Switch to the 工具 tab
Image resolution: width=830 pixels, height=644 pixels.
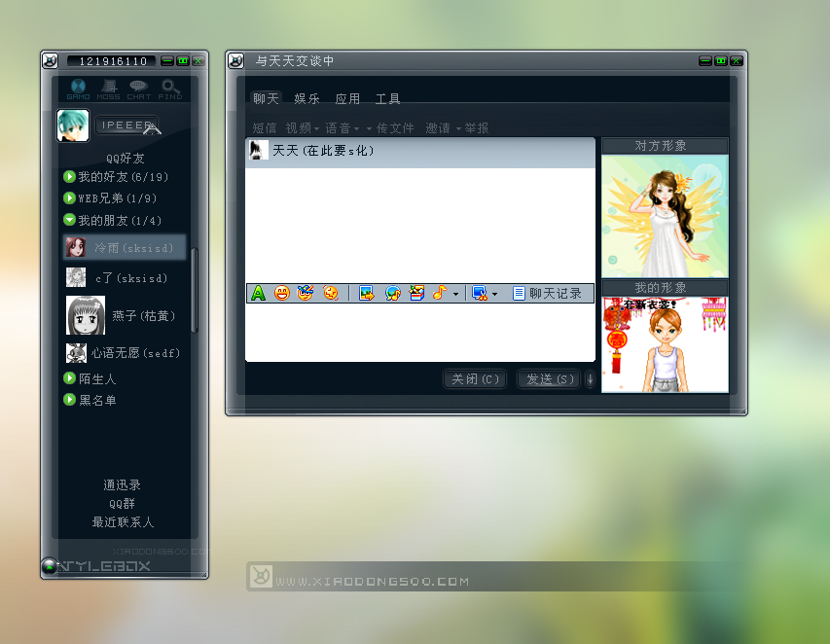[387, 98]
